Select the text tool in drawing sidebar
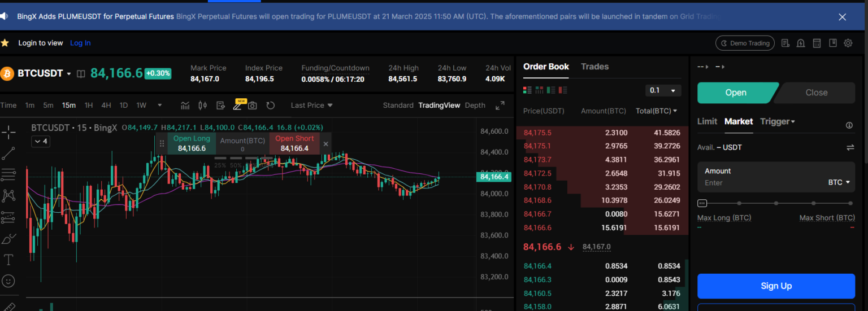868x311 pixels. pos(8,260)
